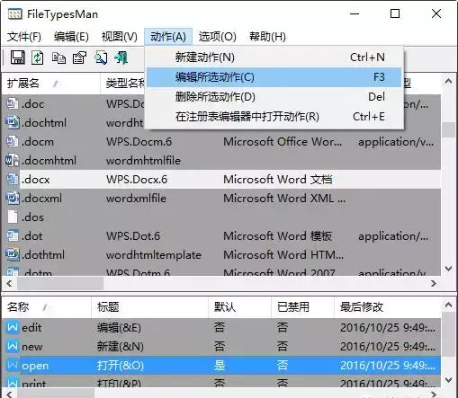
Task: Sort actions by 名称 column header
Action: 47,307
